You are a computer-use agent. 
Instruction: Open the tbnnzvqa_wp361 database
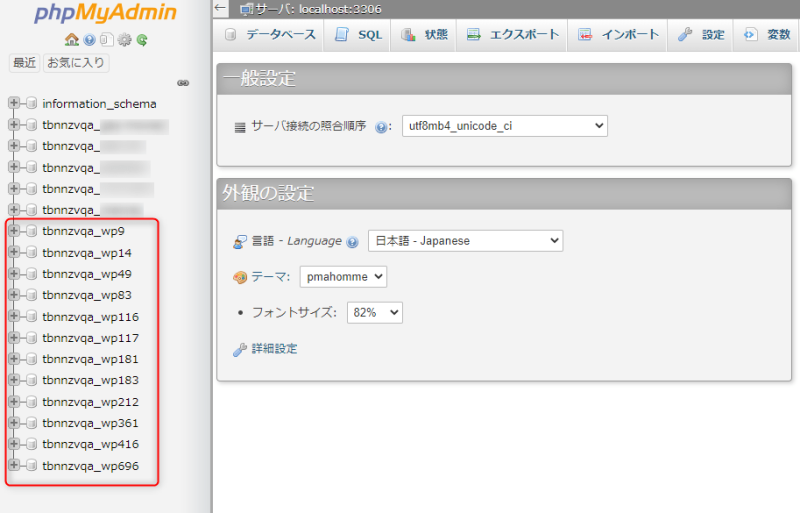tap(90, 423)
